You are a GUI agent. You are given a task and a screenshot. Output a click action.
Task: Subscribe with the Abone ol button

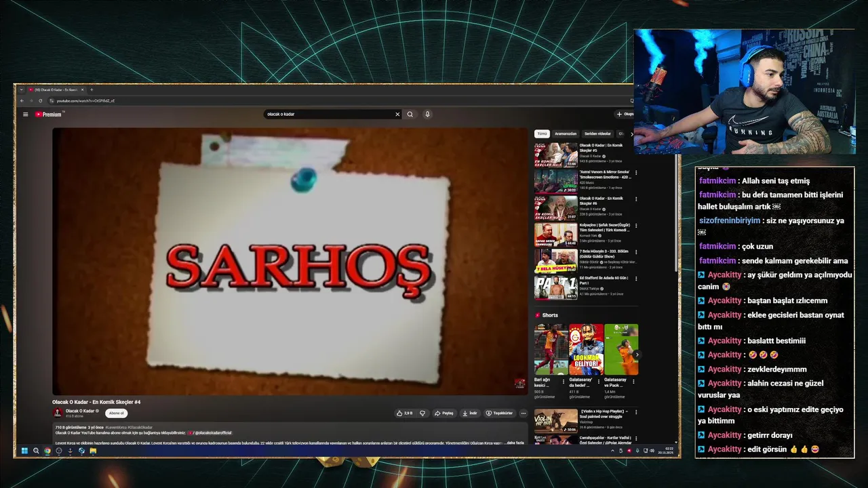117,413
